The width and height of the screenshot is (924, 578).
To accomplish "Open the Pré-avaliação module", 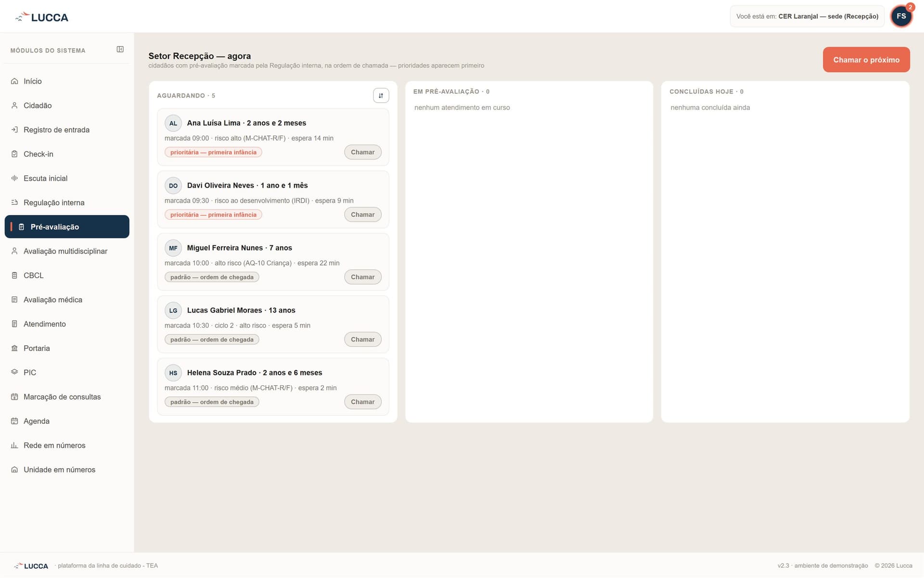I will click(x=67, y=227).
